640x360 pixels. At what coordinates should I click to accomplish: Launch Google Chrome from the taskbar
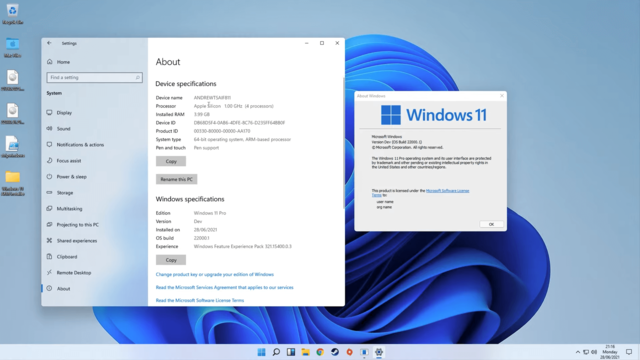320,352
